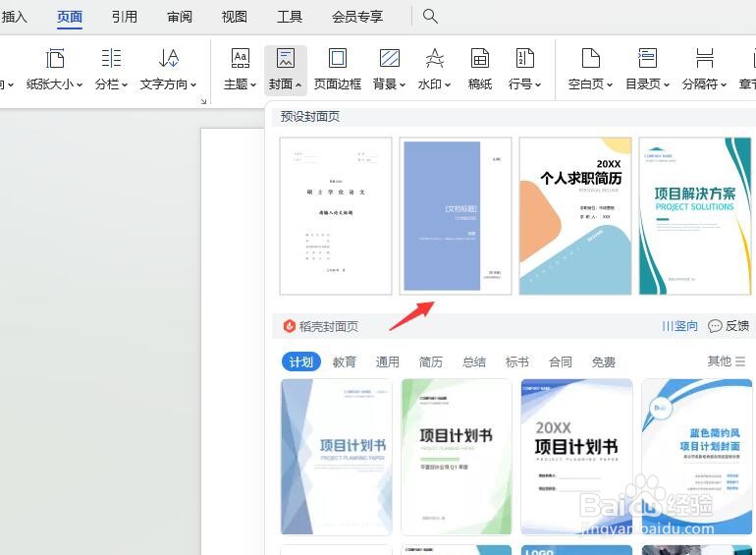Pick the blue geometric 项目计划书 cover
Image resolution: width=756 pixels, height=555 pixels.
tap(337, 457)
